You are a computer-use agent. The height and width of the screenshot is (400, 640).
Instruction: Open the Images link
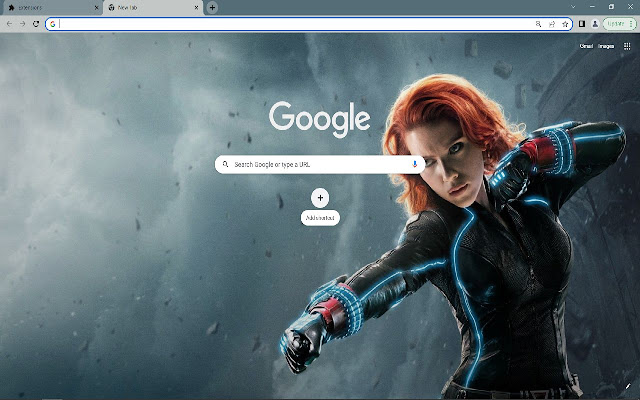606,46
